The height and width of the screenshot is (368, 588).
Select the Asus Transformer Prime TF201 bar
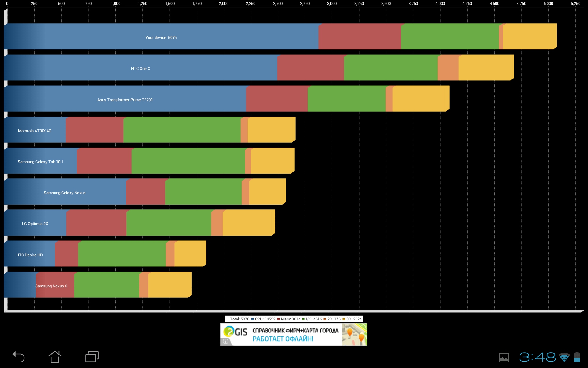click(x=125, y=100)
